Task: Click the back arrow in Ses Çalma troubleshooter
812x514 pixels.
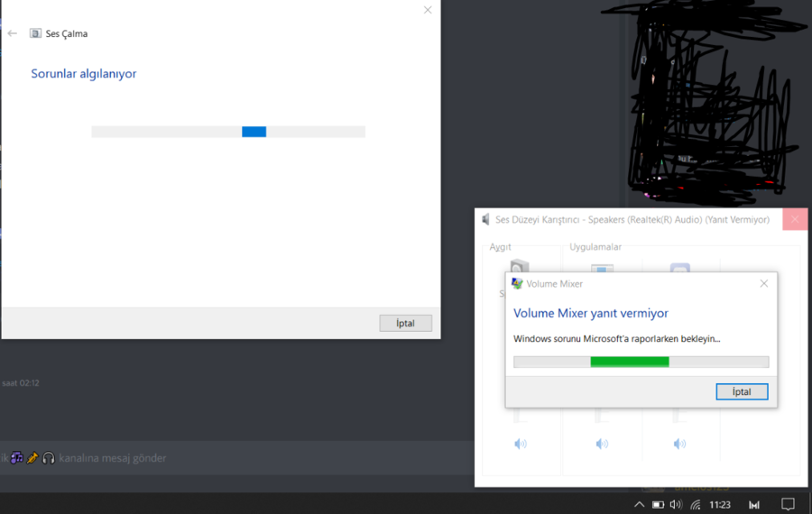Action: (x=13, y=33)
